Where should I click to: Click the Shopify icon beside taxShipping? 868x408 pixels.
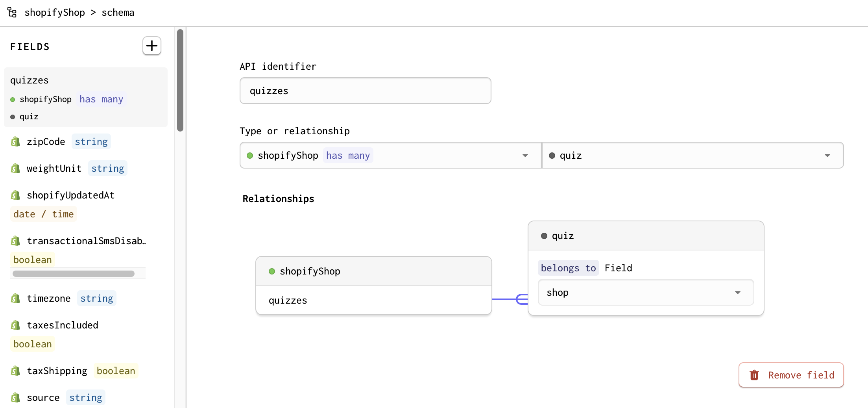15,371
